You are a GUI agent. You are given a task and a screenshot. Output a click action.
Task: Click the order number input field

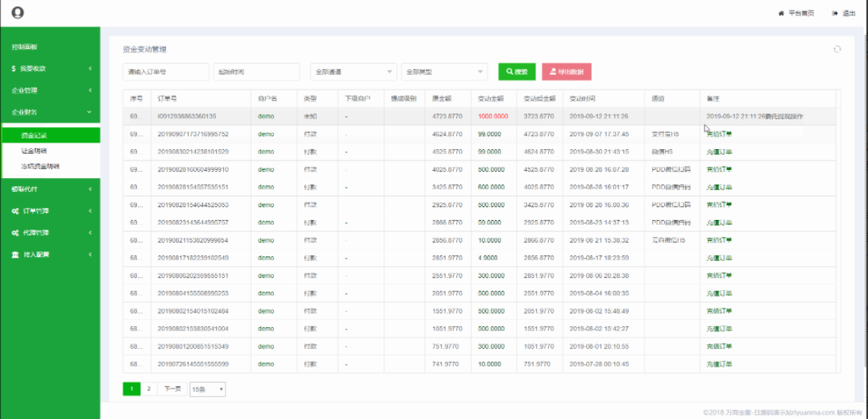click(x=166, y=72)
